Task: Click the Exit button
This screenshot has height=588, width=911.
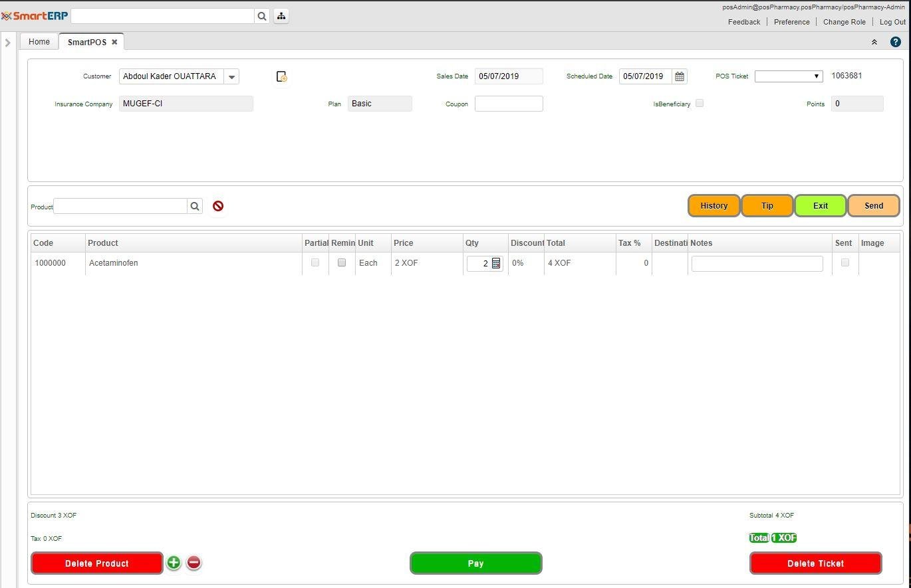Action: point(821,206)
